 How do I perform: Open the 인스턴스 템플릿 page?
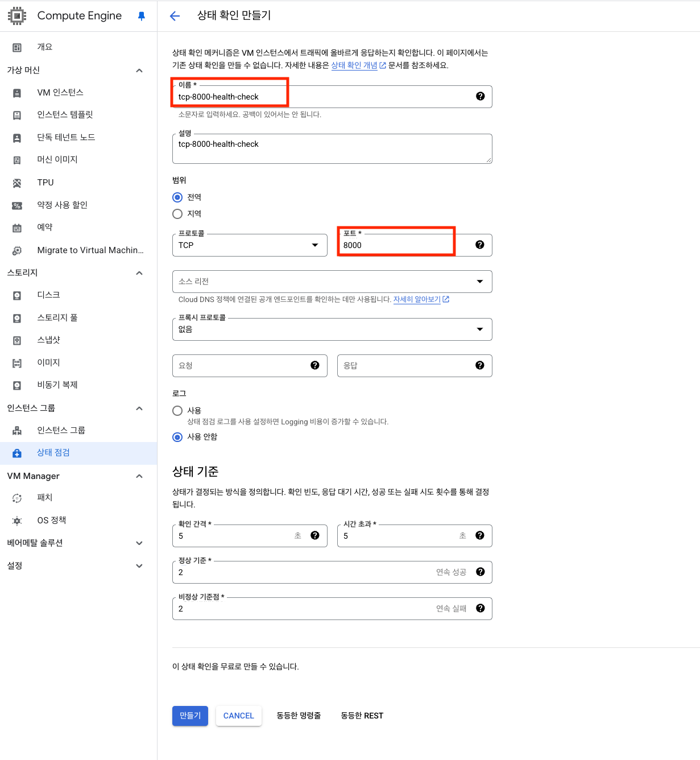[78, 115]
